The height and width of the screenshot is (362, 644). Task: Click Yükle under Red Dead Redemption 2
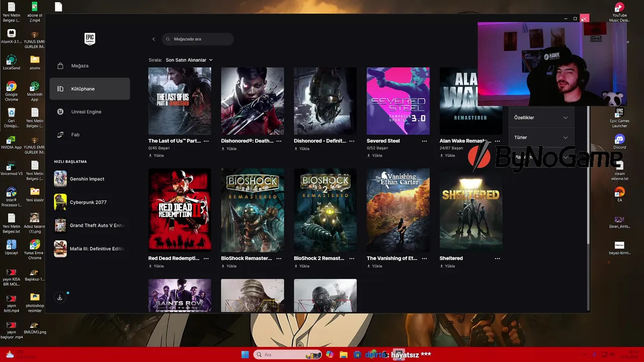point(156,266)
